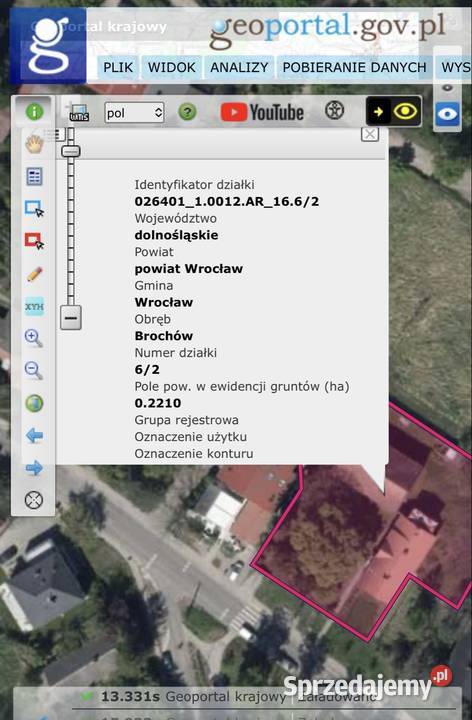Click the Grupa rejestrowa label
Screen dimensions: 472x720
[186, 420]
